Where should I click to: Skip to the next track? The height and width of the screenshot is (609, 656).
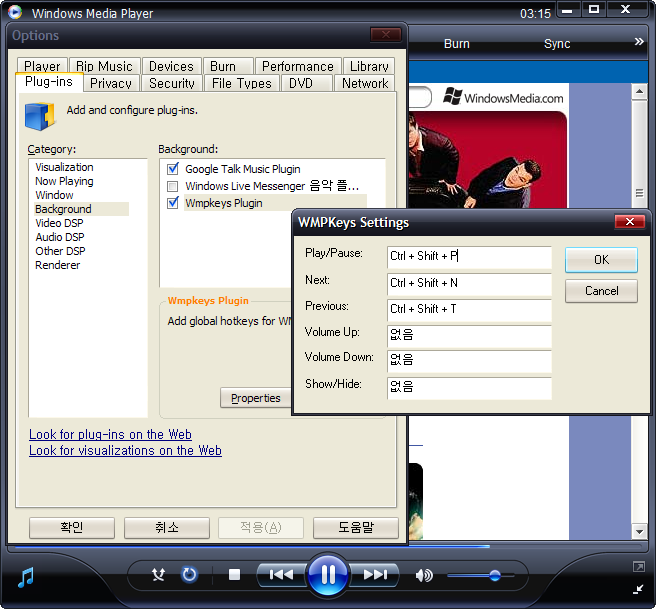point(374,575)
